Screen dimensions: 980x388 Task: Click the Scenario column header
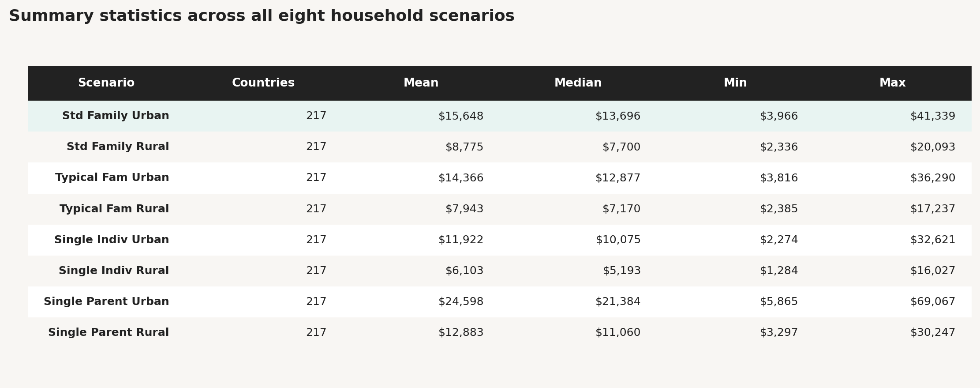coord(106,83)
